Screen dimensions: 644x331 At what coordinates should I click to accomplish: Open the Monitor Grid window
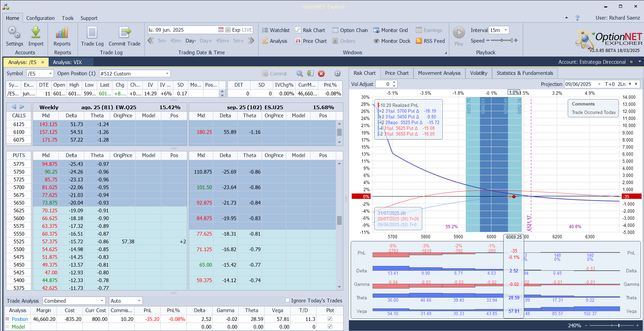tap(390, 30)
